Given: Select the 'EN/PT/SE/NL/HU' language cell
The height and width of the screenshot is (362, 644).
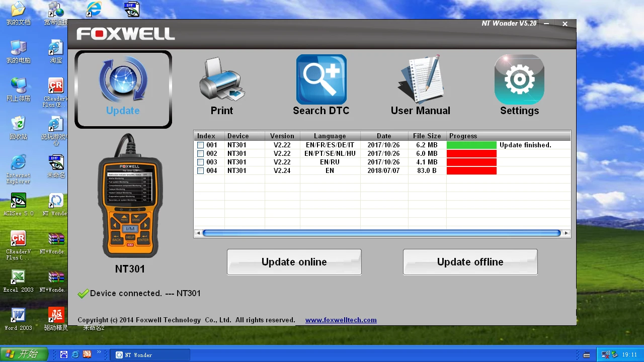Looking at the screenshot, I should tap(330, 154).
